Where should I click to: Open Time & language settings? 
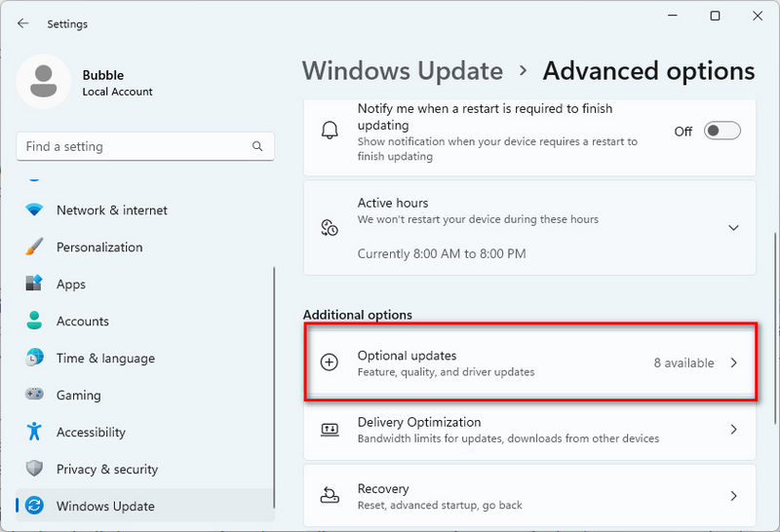144,358
